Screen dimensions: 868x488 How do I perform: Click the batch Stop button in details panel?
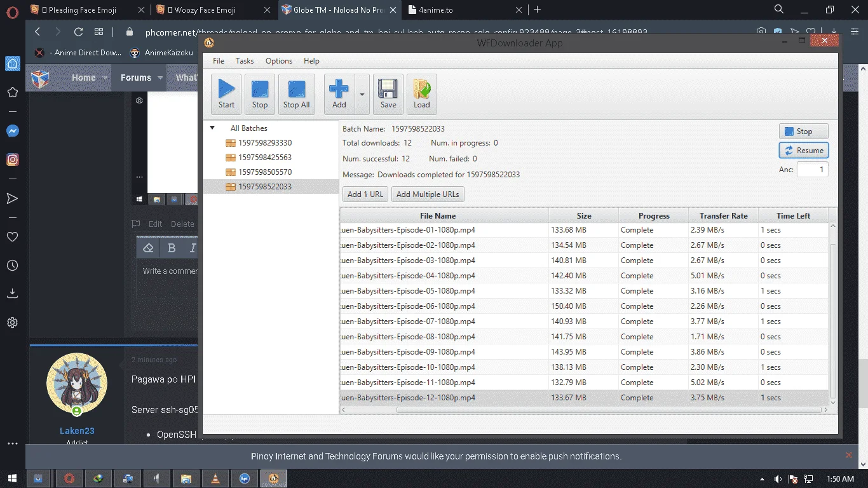pyautogui.click(x=804, y=132)
